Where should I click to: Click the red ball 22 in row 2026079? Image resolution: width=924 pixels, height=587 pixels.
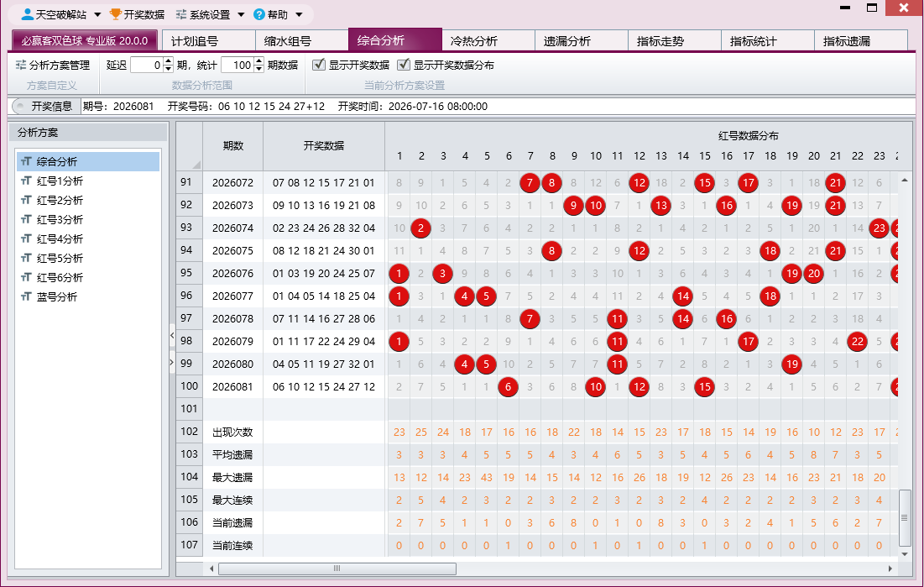pos(858,342)
